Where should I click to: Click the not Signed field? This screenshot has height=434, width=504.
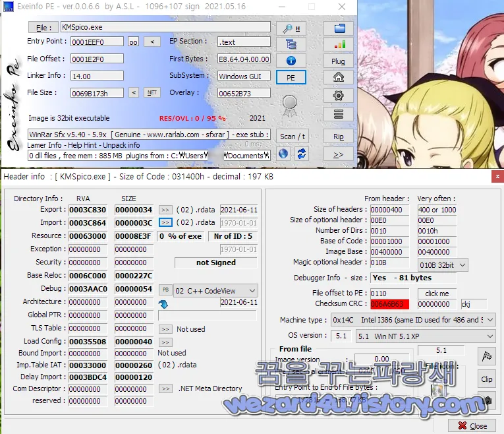(216, 263)
